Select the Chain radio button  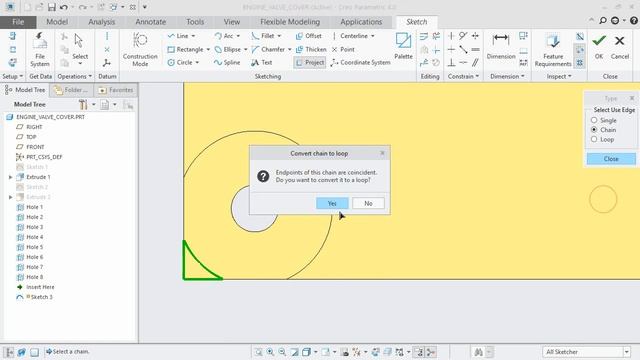coord(594,129)
